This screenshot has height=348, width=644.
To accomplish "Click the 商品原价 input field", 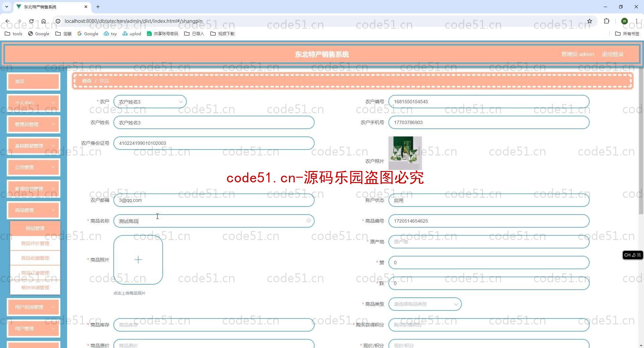I will pyautogui.click(x=214, y=344).
